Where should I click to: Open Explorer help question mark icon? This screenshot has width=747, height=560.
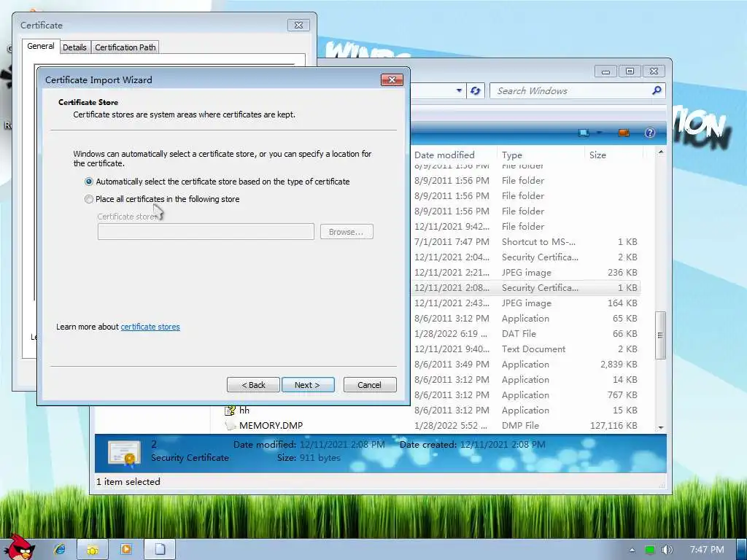click(x=650, y=133)
